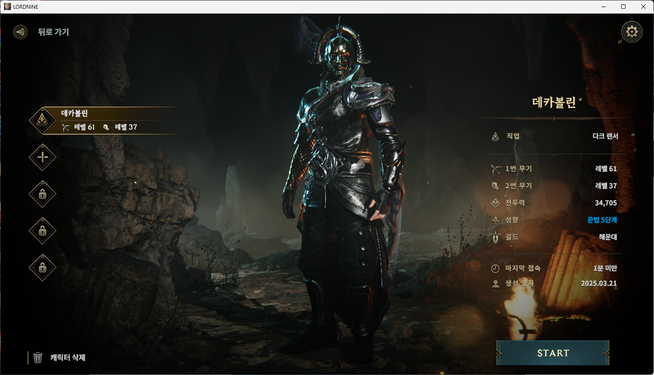Select the 데카볼린 character slot entry

pyautogui.click(x=102, y=121)
